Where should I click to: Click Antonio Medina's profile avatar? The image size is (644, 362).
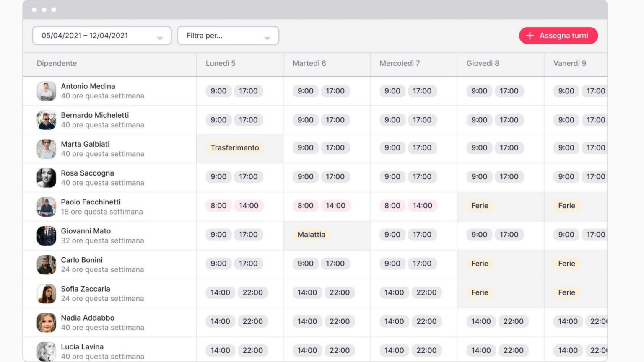point(47,90)
